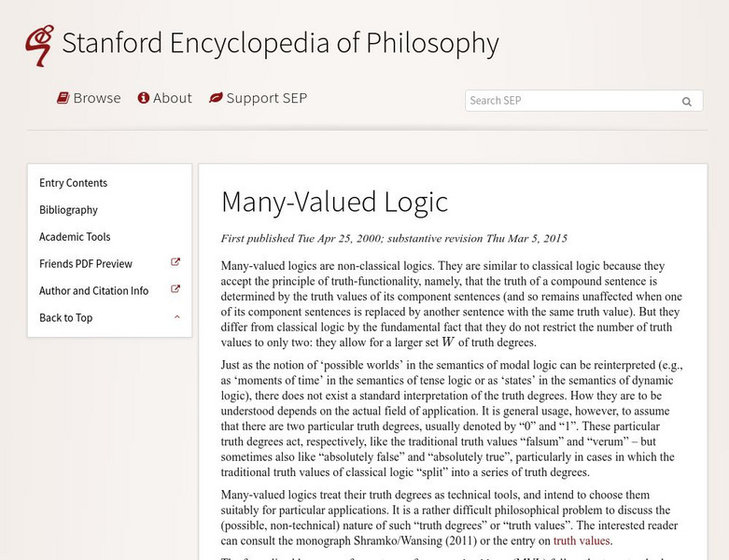Click the W math symbol in the first paragraph
The image size is (729, 560).
(x=448, y=342)
